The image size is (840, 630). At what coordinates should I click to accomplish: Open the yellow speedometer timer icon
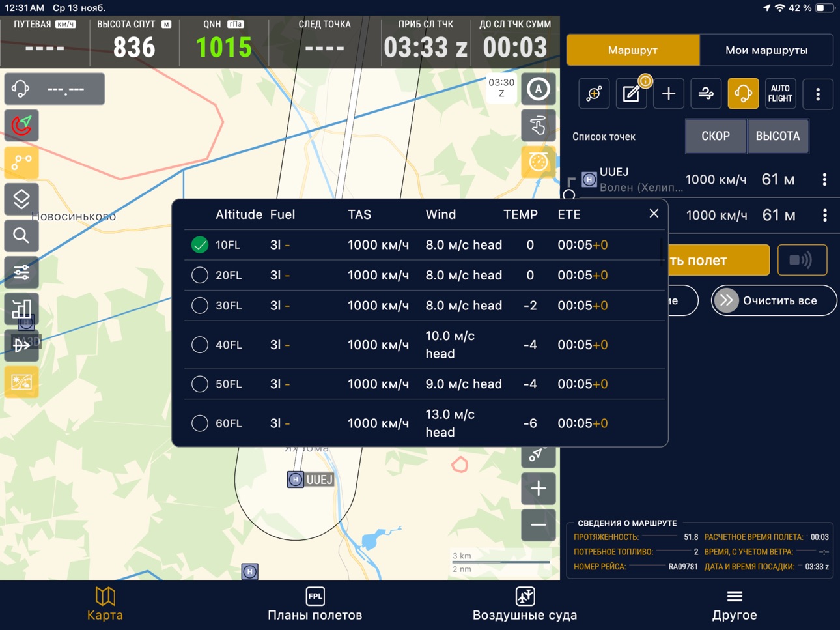click(538, 162)
